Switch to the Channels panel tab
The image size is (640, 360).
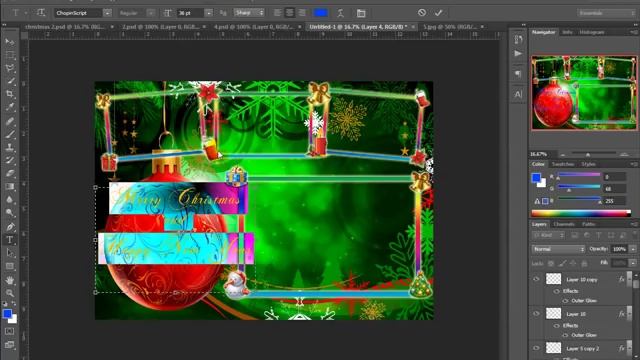pos(564,224)
